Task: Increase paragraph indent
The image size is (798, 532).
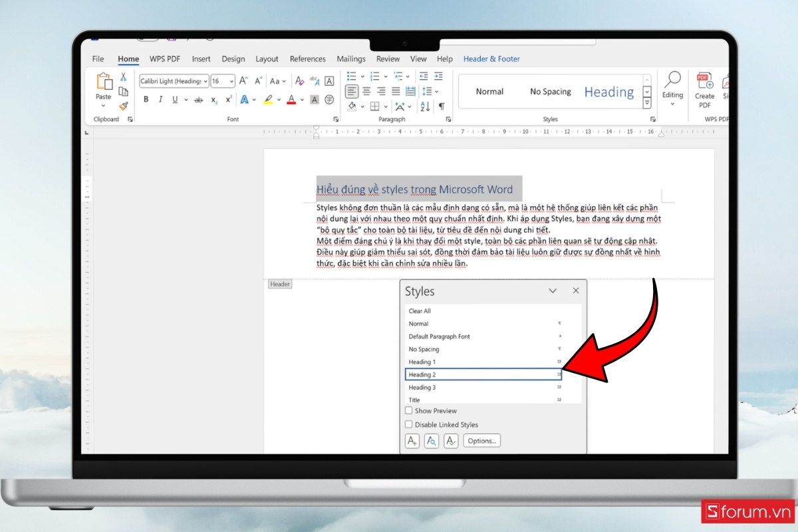Action: coord(438,76)
